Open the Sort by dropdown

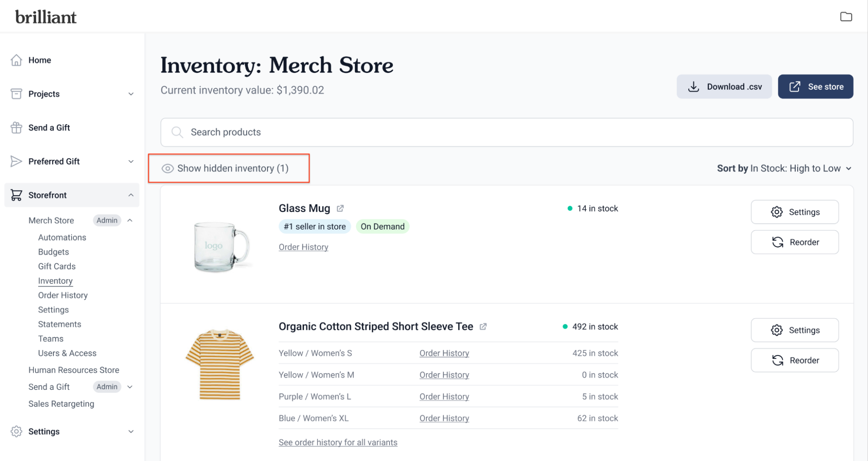[x=784, y=168]
